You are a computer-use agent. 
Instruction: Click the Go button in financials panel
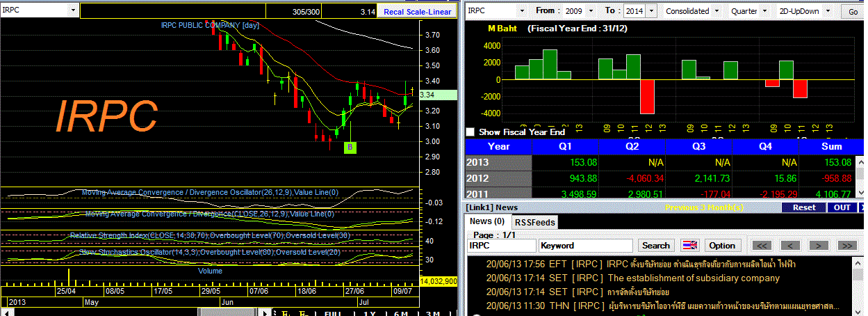[852, 12]
